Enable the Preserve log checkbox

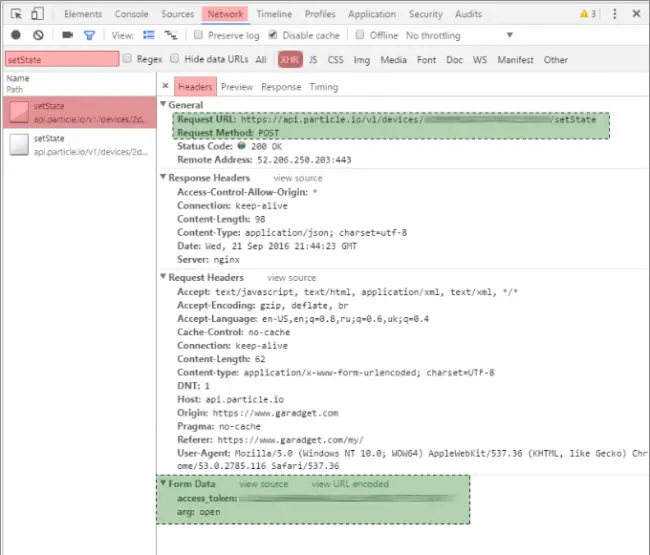tap(199, 35)
